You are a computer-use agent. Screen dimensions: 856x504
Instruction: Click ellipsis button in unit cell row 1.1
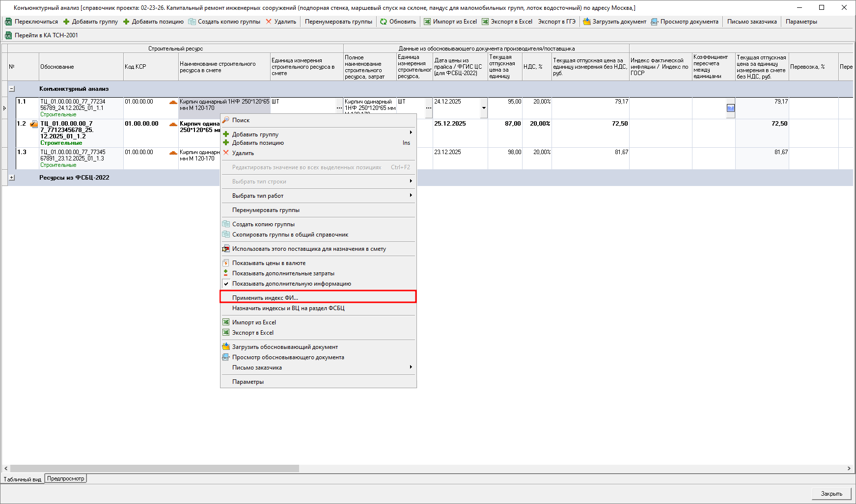pos(429,108)
